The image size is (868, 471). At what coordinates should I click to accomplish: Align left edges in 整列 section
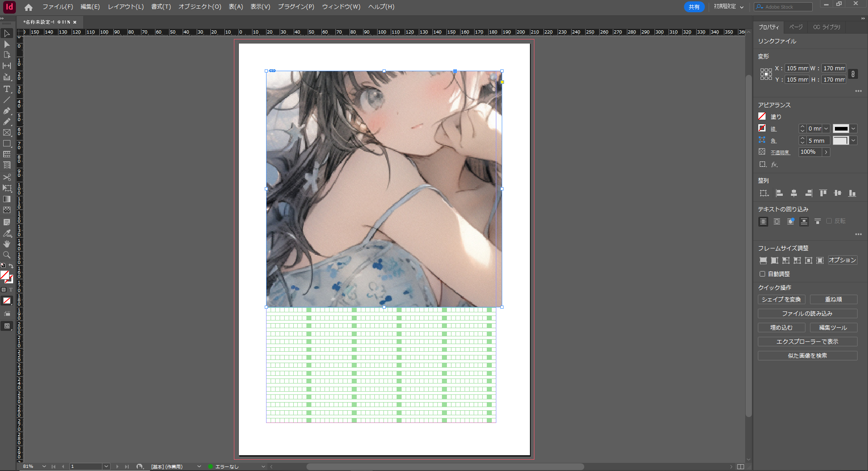pyautogui.click(x=779, y=193)
